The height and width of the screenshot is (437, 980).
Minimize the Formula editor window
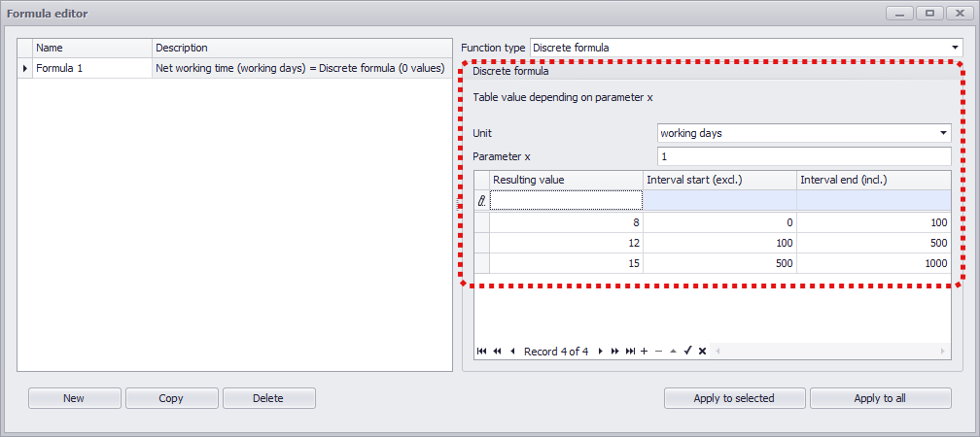tap(900, 14)
